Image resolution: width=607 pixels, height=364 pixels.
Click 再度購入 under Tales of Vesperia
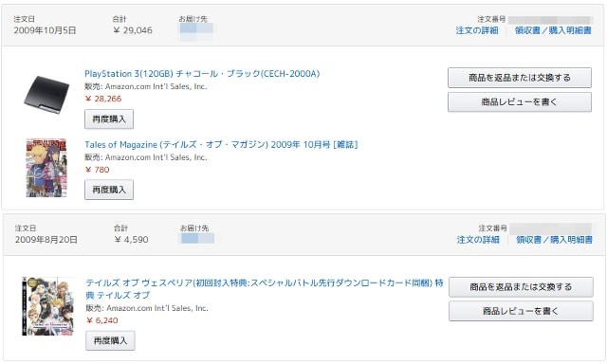click(x=110, y=340)
